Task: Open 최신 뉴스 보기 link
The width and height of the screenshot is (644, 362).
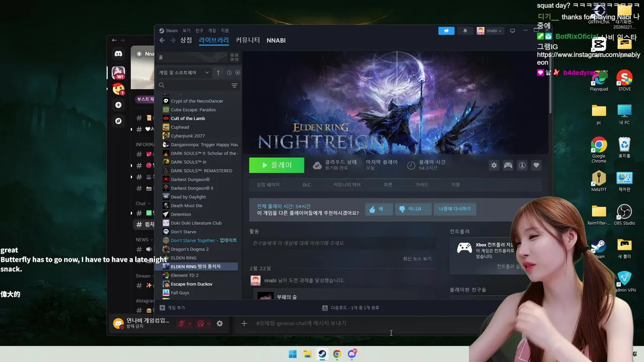Action: coord(417,259)
